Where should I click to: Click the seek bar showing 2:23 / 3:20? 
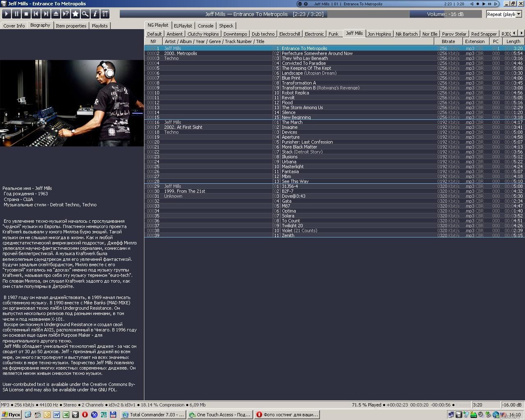click(265, 14)
